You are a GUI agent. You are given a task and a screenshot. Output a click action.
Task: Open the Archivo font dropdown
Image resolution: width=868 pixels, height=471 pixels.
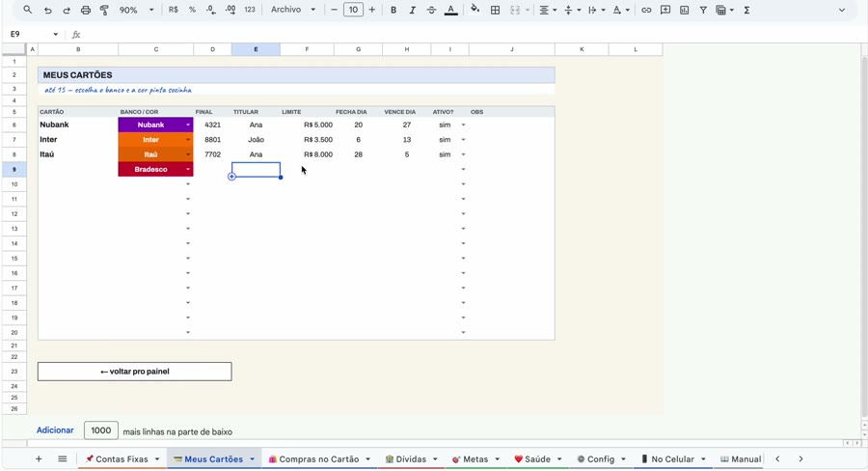[x=293, y=10]
